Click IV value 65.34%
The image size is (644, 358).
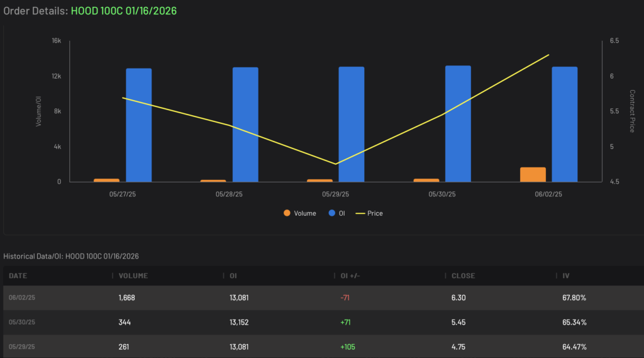pyautogui.click(x=574, y=322)
